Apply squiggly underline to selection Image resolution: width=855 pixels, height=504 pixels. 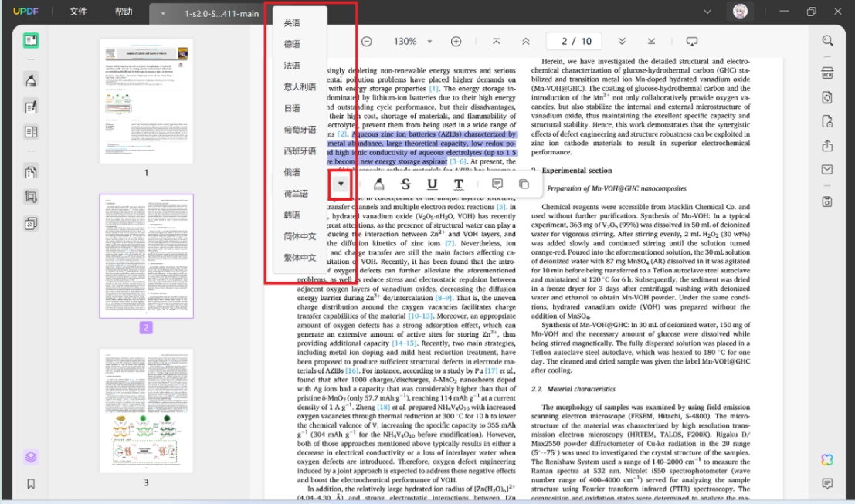(x=459, y=184)
